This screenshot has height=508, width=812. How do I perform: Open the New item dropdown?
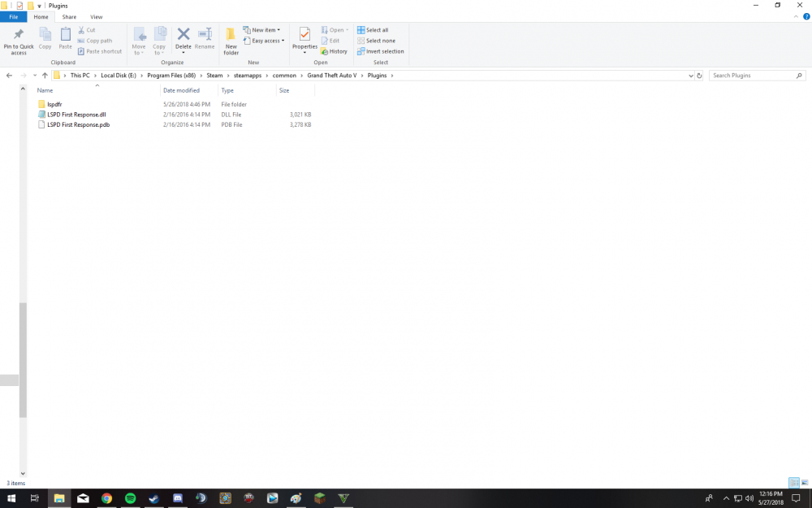[261, 30]
